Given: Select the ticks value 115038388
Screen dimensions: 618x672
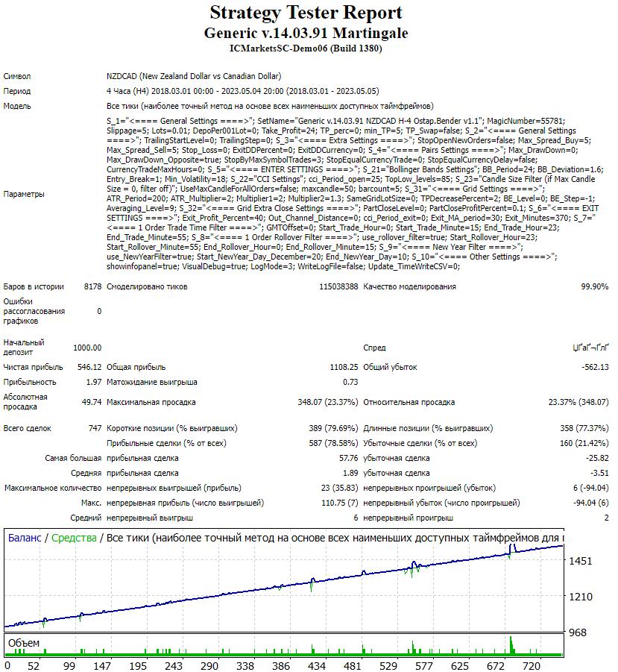Looking at the screenshot, I should [338, 286].
